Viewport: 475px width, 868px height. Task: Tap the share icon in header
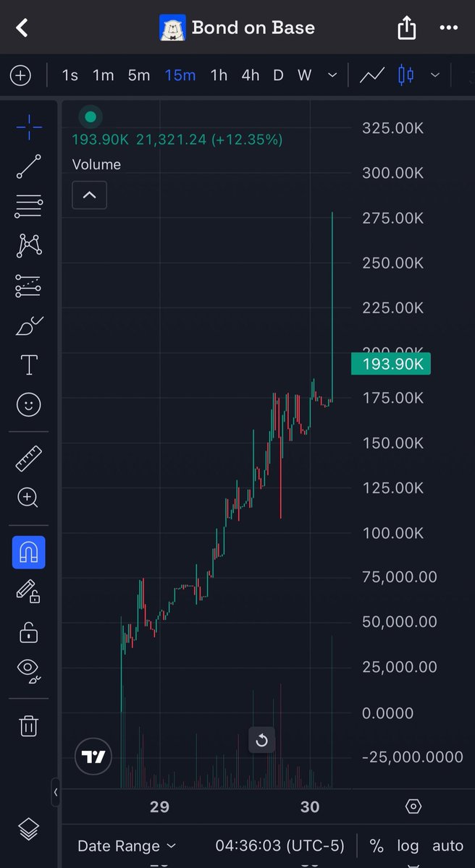(x=407, y=28)
